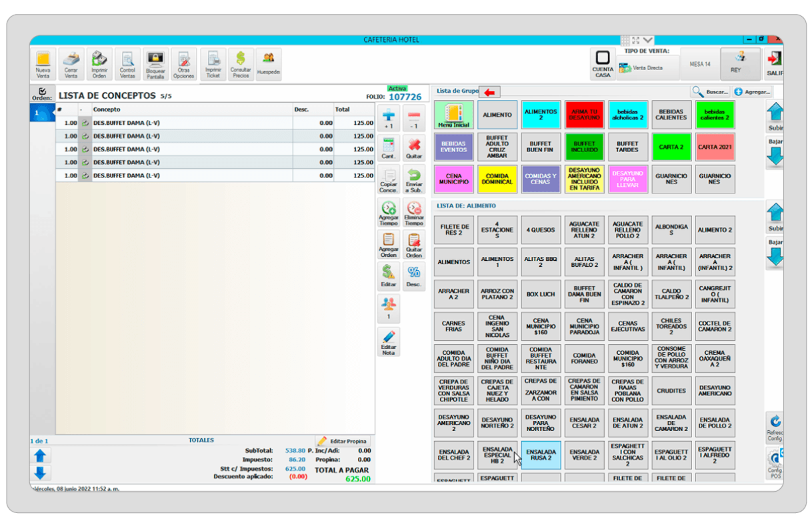Viewport: 812px width, 527px height.
Task: Open the percent Desc. discount button
Action: pyautogui.click(x=414, y=276)
